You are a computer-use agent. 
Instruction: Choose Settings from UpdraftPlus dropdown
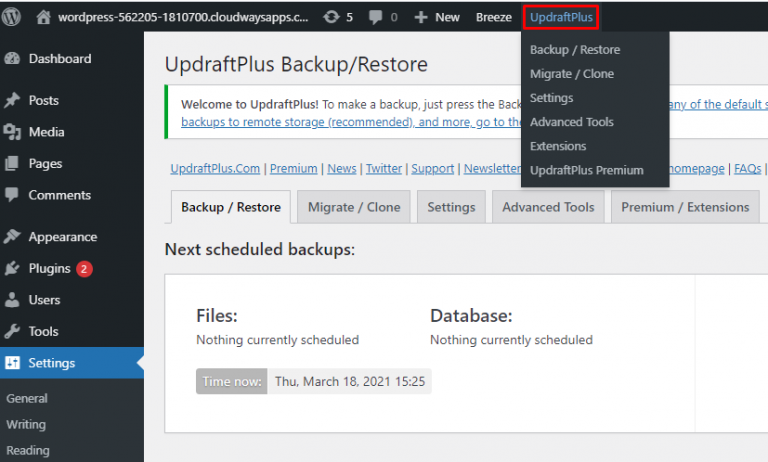tap(552, 98)
